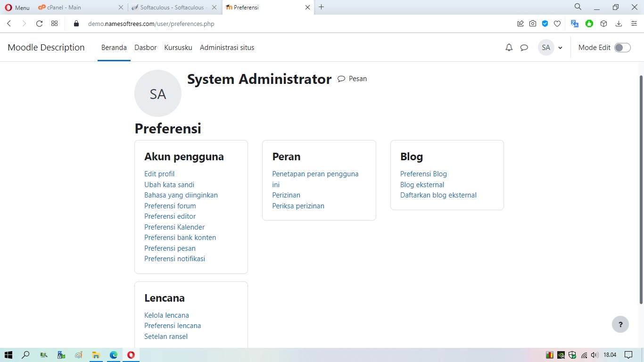Expand the user menu dropdown arrow
The image size is (644, 362).
560,48
